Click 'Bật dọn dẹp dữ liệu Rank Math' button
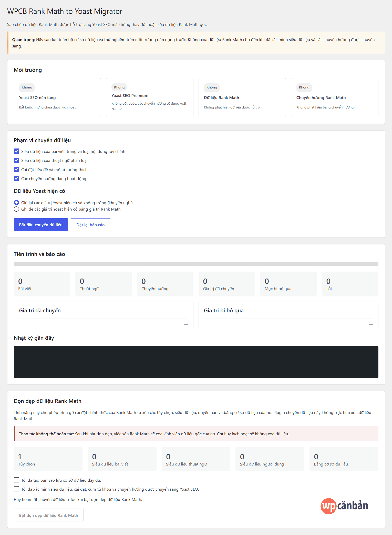 tap(49, 515)
